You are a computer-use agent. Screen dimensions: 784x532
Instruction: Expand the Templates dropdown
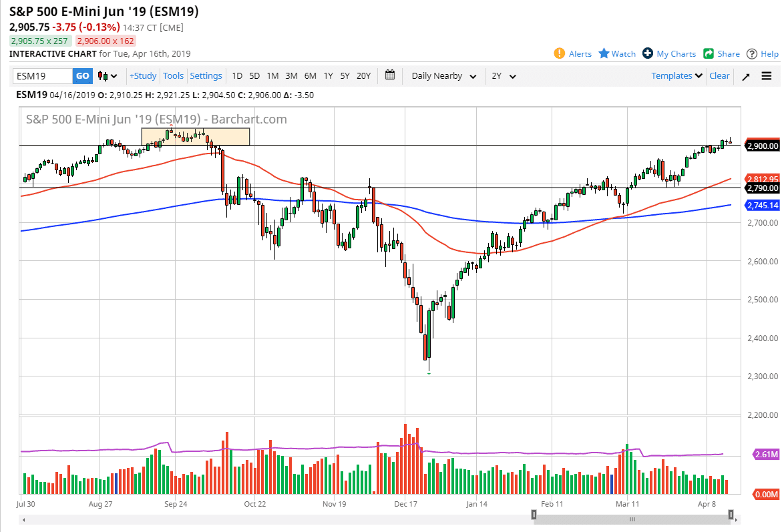click(675, 75)
